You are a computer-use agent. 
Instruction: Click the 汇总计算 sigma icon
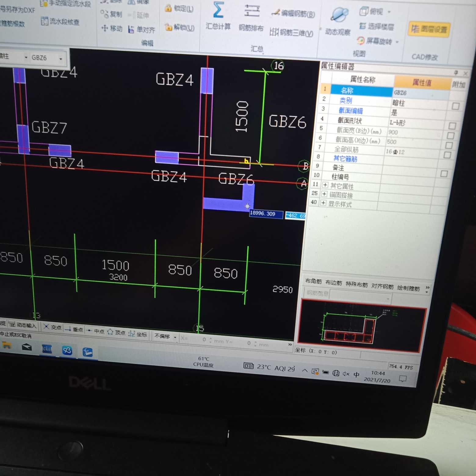tap(218, 10)
